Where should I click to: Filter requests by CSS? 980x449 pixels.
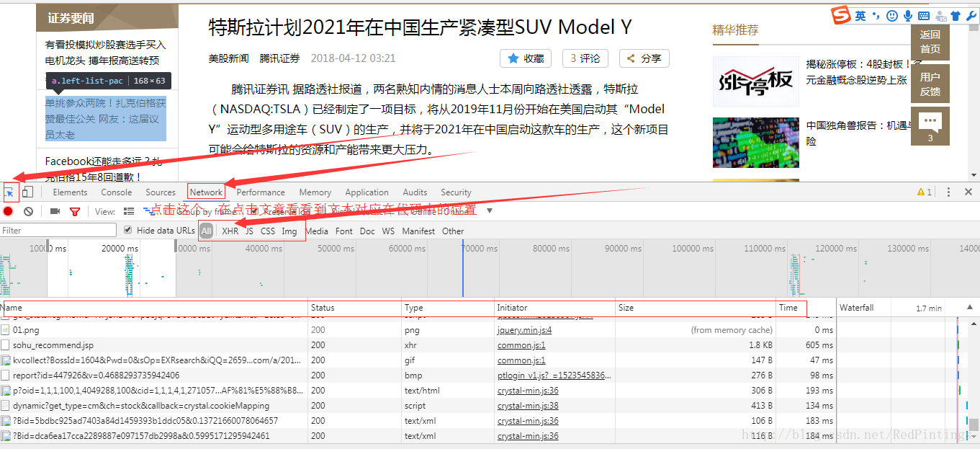268,231
